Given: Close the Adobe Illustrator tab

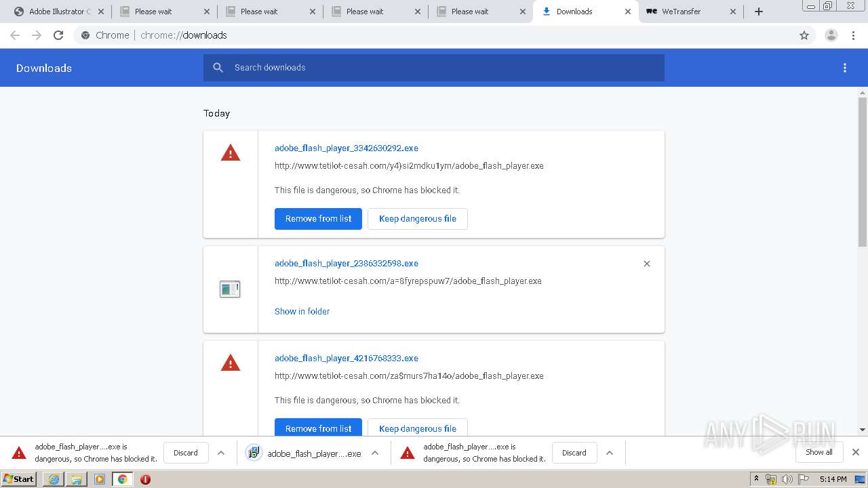Looking at the screenshot, I should (x=101, y=12).
